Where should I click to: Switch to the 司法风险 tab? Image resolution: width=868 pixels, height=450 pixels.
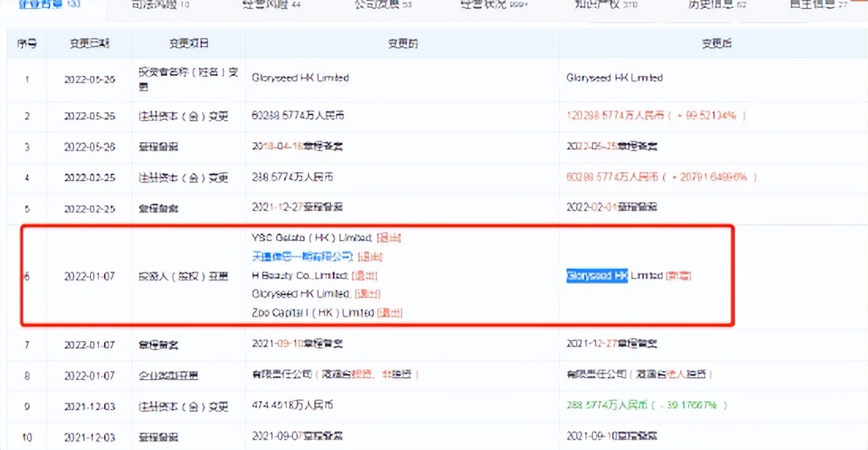160,5
